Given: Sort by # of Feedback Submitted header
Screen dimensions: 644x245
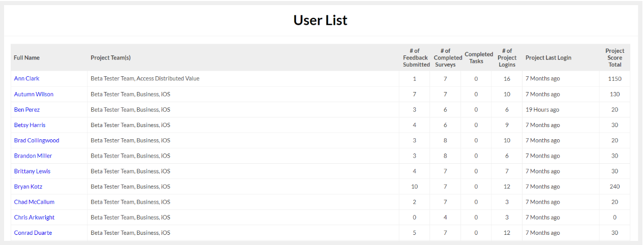Looking at the screenshot, I should pyautogui.click(x=415, y=58).
